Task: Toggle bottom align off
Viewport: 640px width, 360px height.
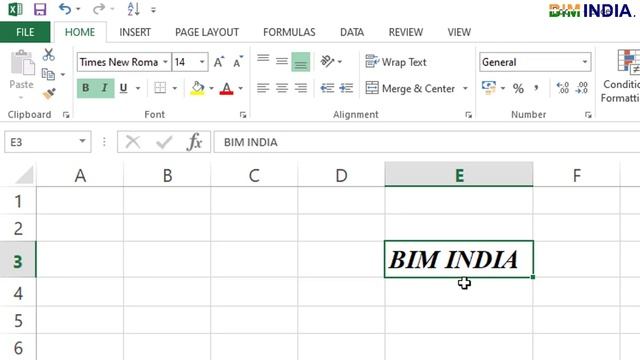Action: (x=301, y=62)
